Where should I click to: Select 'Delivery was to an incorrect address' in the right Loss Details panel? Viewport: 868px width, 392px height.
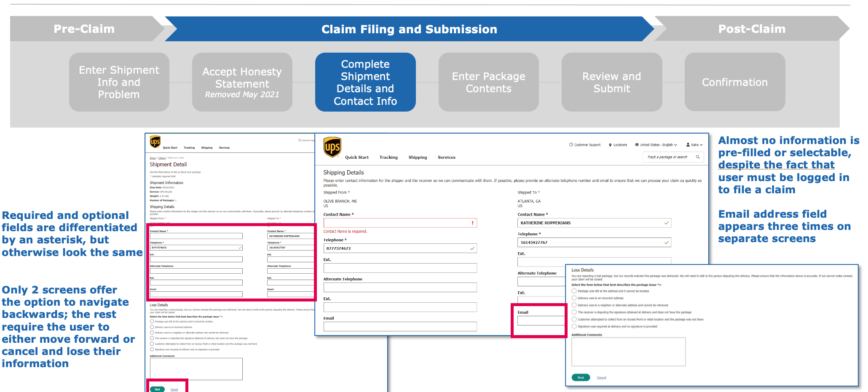coord(574,298)
